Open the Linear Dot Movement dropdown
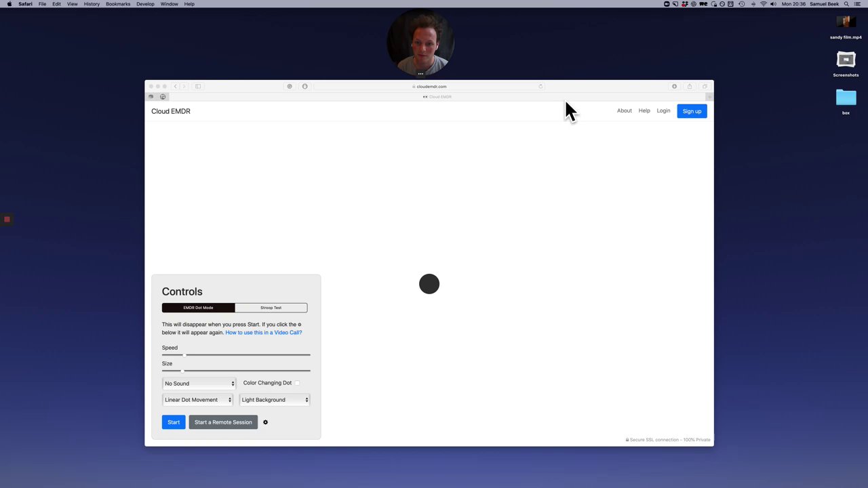The width and height of the screenshot is (868, 488). pyautogui.click(x=197, y=400)
